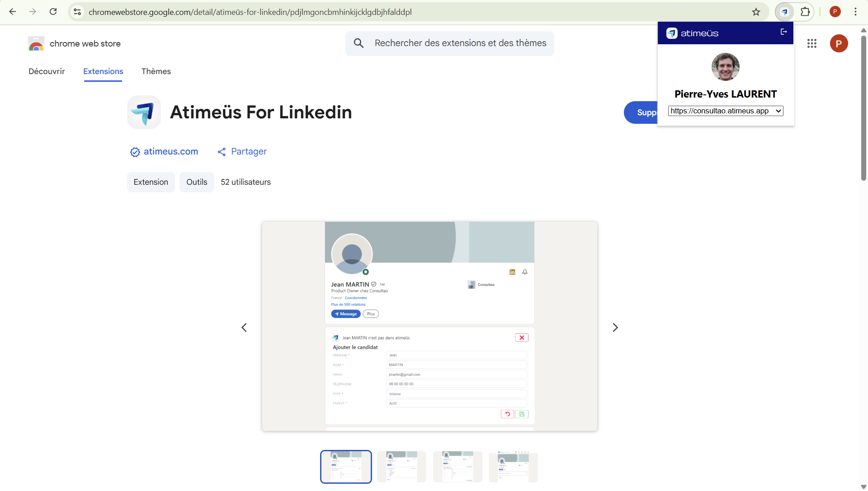
Task: Click the Partager share link
Action: pyautogui.click(x=248, y=152)
